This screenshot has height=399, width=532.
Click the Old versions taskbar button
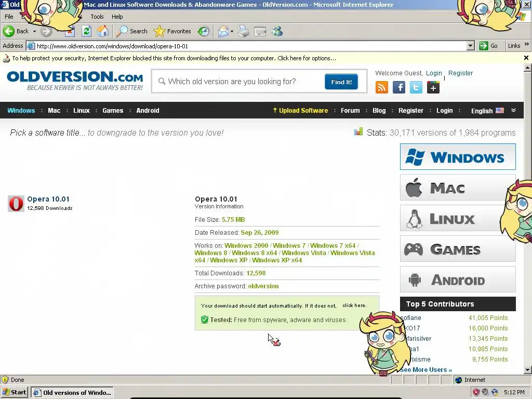pyautogui.click(x=72, y=393)
